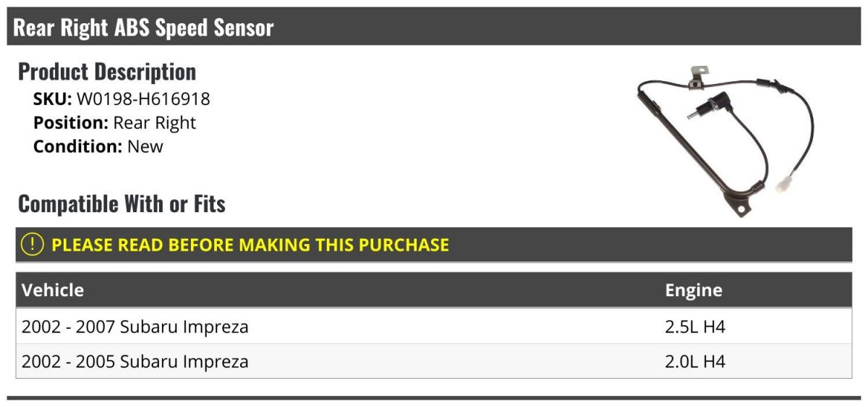868x407 pixels.
Task: Click the 'Product Description' heading
Action: (107, 71)
